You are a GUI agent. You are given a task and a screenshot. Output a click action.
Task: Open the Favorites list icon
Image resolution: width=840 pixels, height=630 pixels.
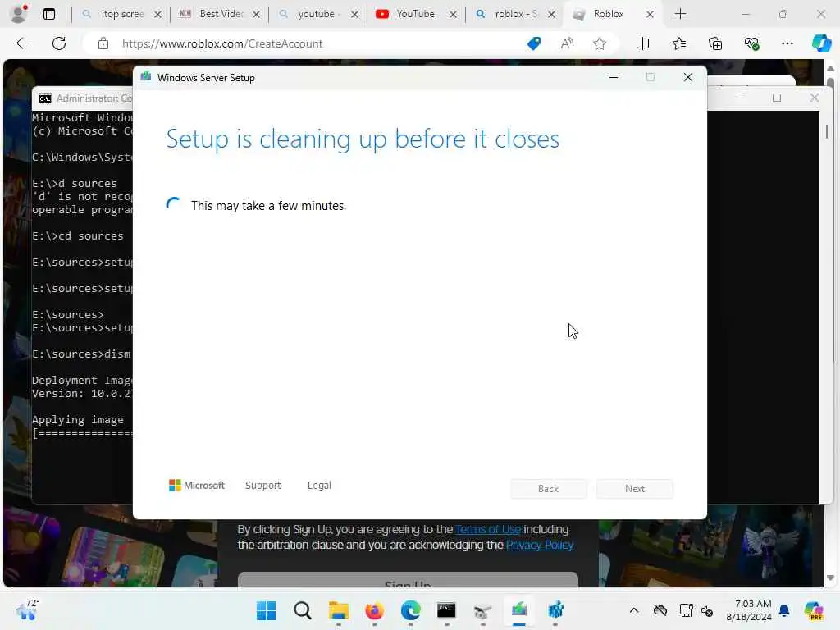click(x=679, y=44)
